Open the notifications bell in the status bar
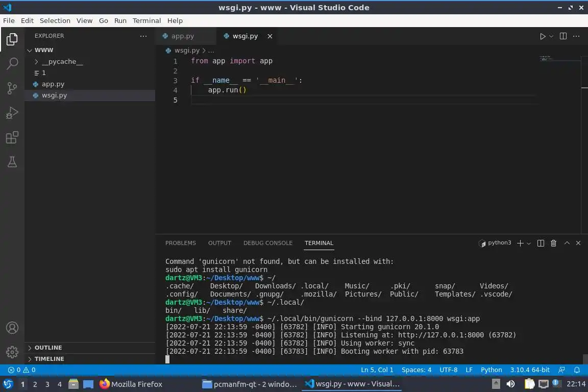 coord(577,370)
